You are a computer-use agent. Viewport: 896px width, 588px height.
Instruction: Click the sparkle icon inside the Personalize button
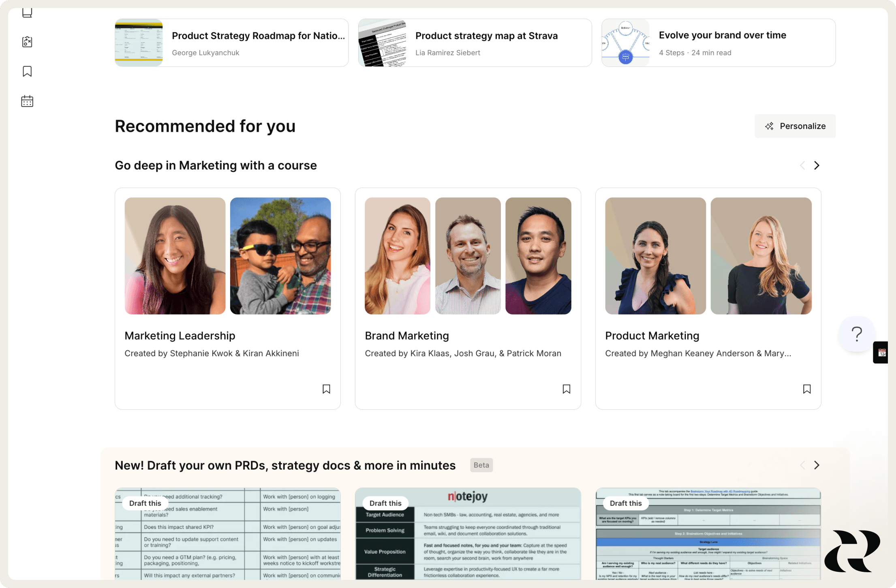(x=769, y=126)
